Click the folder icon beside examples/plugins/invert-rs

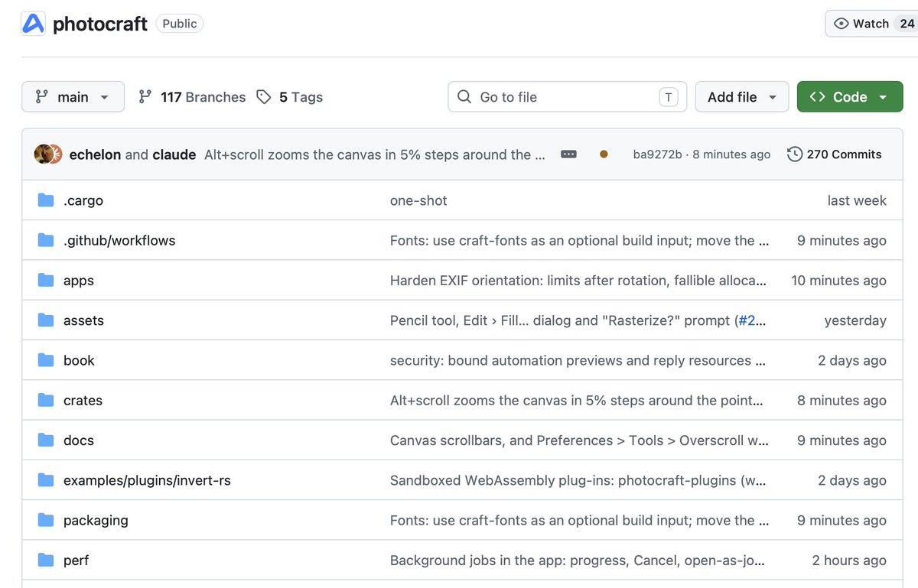46,480
